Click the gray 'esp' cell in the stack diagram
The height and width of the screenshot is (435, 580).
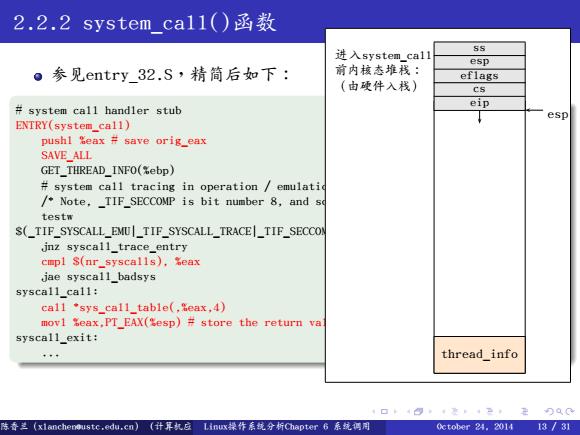(x=479, y=62)
